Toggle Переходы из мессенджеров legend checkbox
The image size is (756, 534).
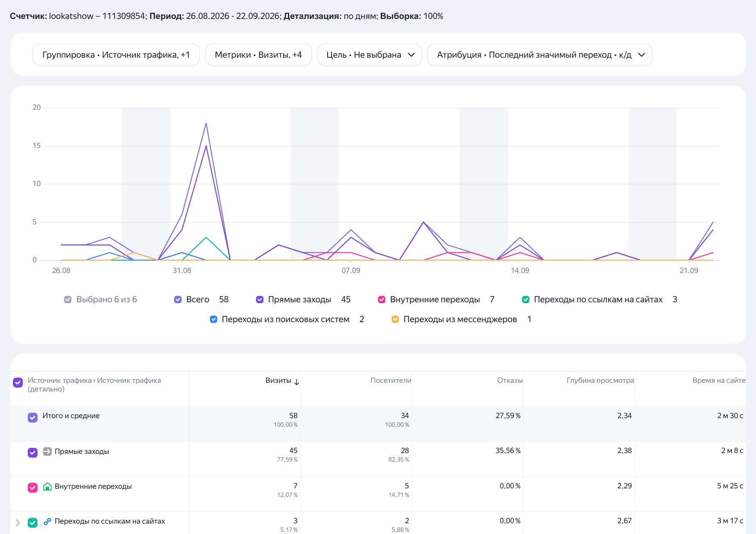395,319
